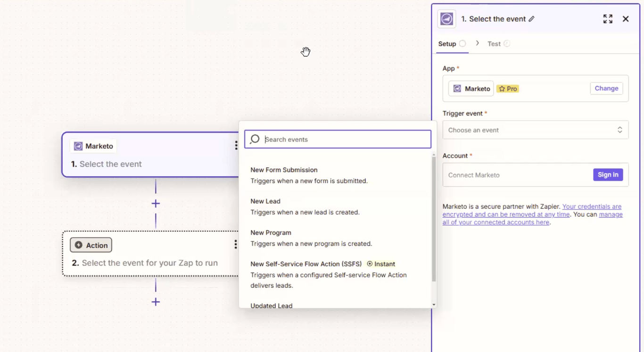This screenshot has width=644, height=352.
Task: Open the Choose an event dropdown
Action: point(535,130)
